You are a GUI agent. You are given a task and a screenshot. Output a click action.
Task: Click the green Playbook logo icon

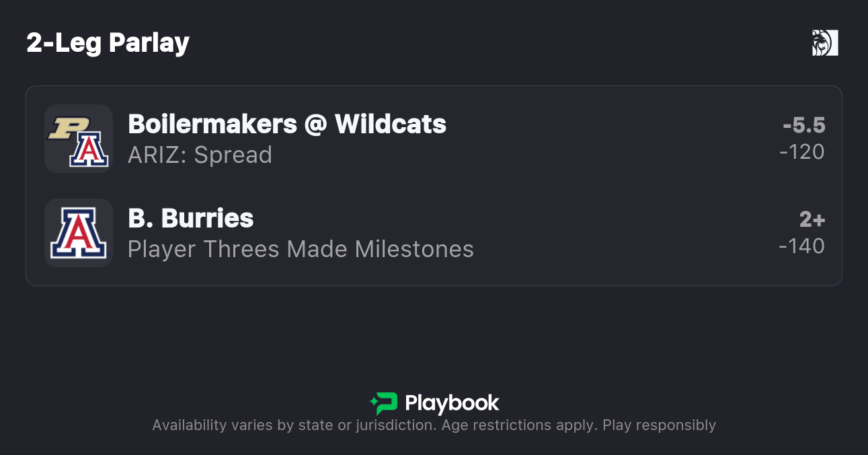(x=384, y=403)
